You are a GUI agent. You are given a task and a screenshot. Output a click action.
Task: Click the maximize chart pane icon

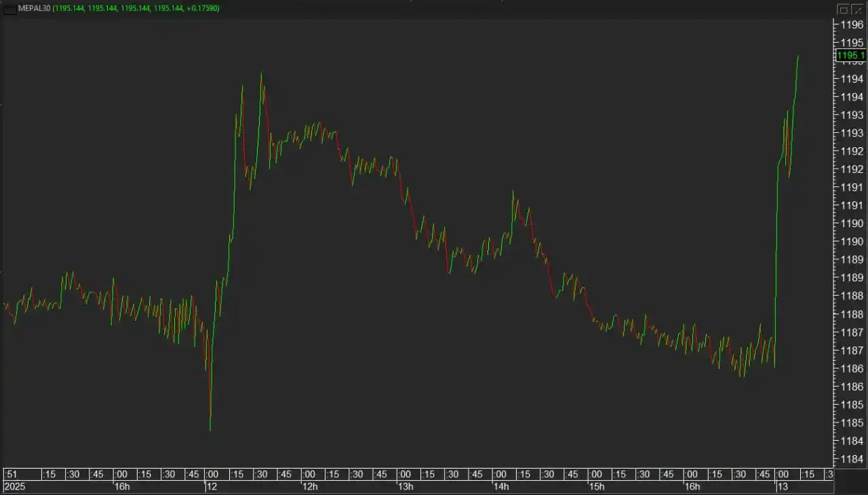843,9
